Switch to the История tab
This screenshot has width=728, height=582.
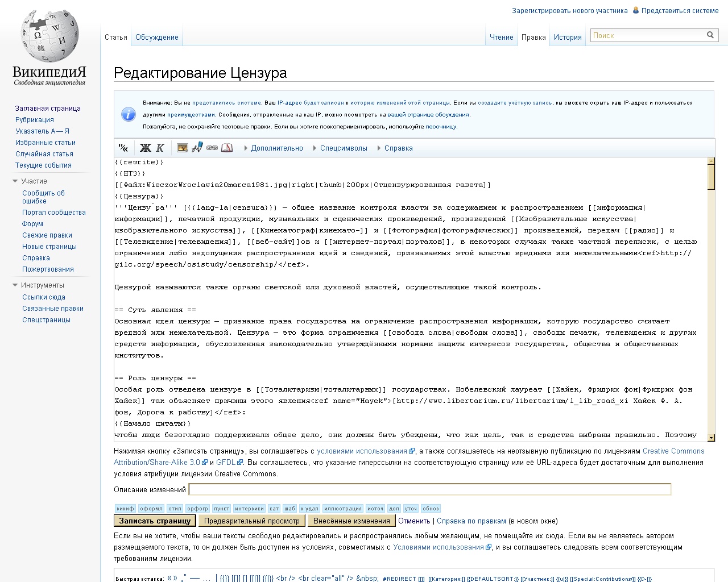[x=568, y=38]
